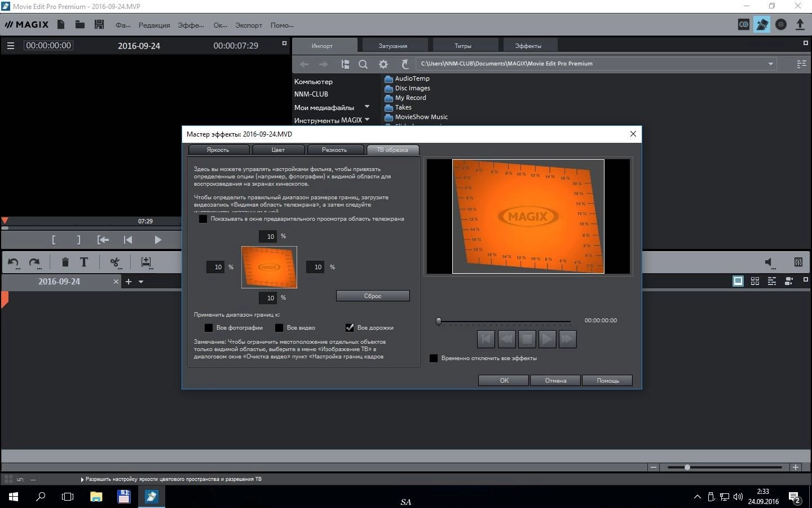
Task: Click the delete trash icon
Action: (x=65, y=262)
